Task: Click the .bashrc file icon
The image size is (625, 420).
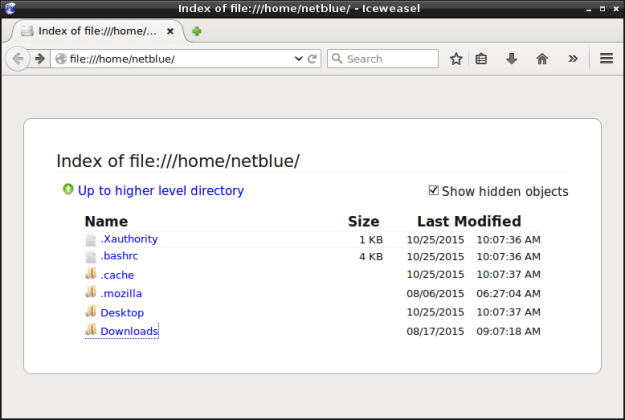Action: coord(91,257)
